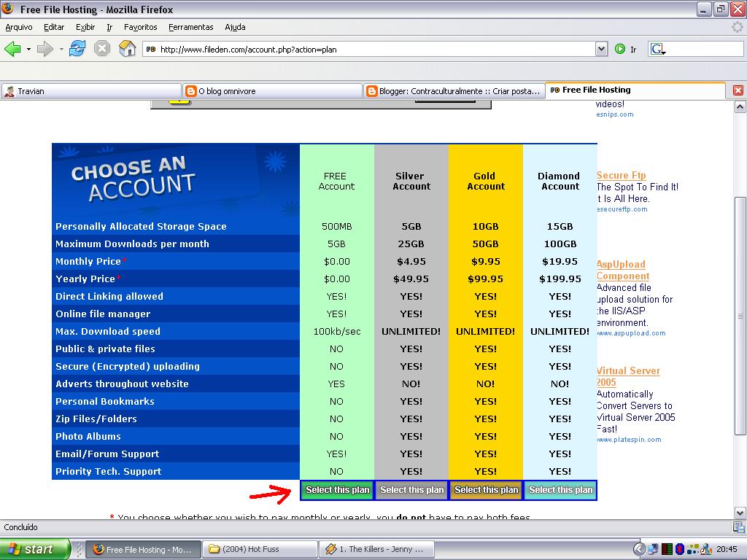
Task: Reload the page with the Refresh icon
Action: pos(77,49)
